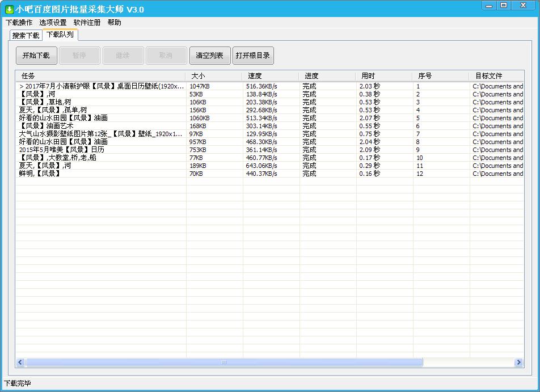
Task: Click the 进度 column header
Action: pyautogui.click(x=327, y=76)
